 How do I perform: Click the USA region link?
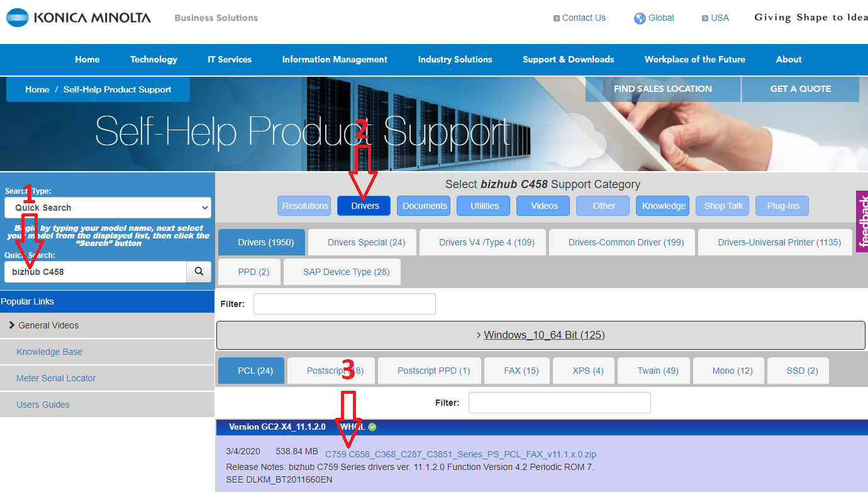pyautogui.click(x=715, y=18)
